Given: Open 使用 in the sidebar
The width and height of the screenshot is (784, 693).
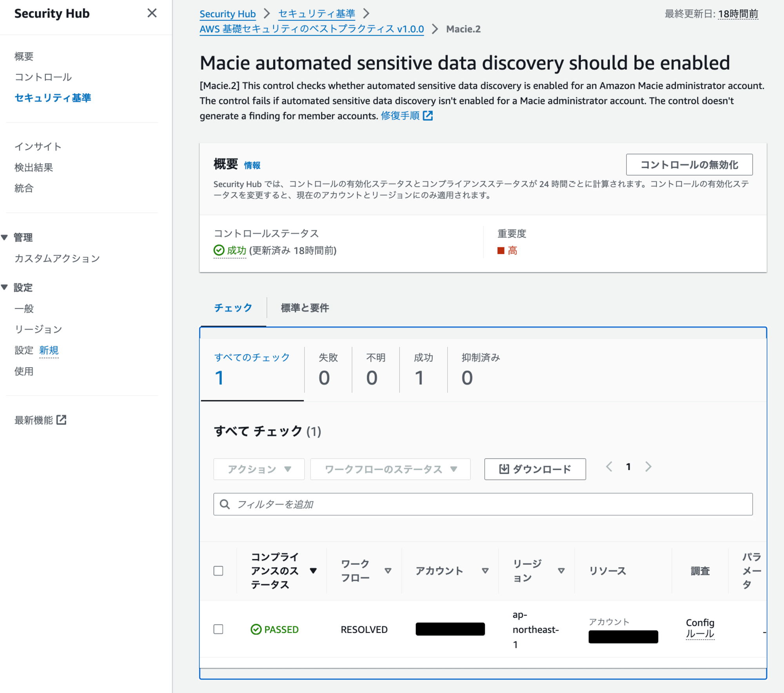Looking at the screenshot, I should [x=24, y=371].
